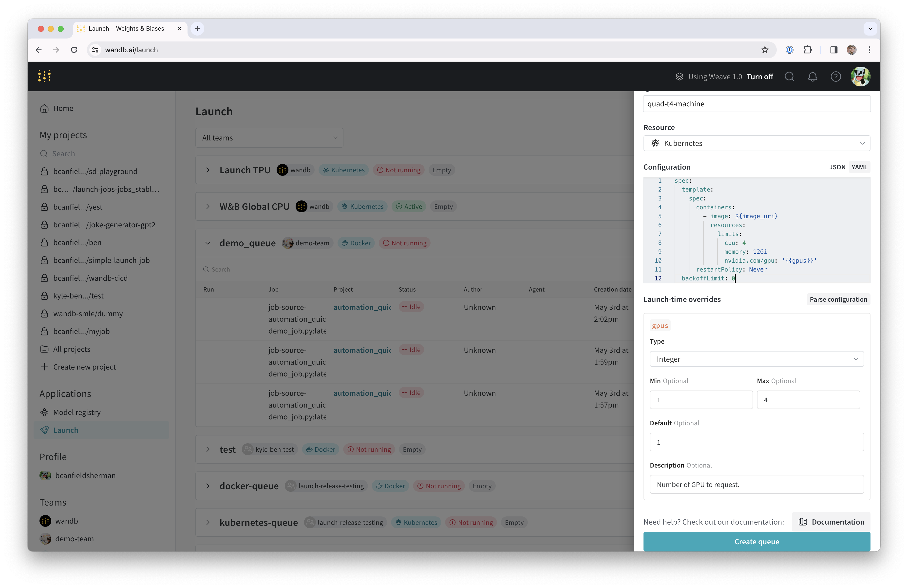This screenshot has width=908, height=588.
Task: Click the Create queue button
Action: point(757,541)
